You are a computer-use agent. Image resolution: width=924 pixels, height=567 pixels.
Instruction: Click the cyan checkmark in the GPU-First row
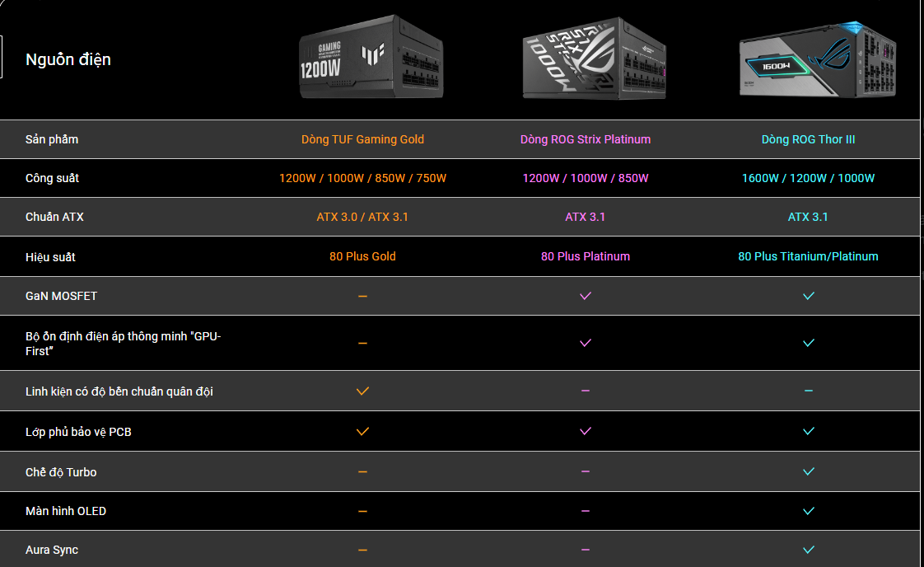809,343
